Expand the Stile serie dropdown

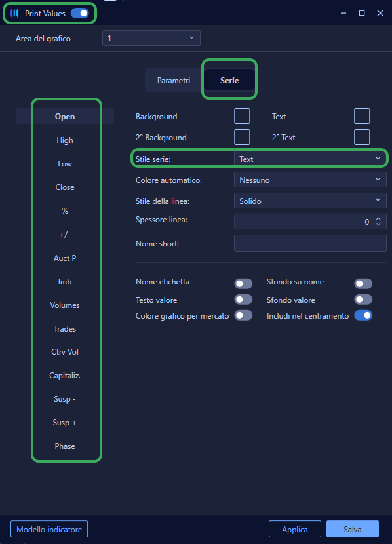(x=310, y=159)
